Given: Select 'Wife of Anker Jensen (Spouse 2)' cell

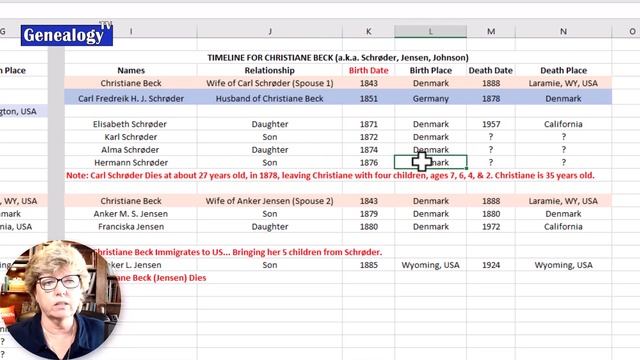Looking at the screenshot, I should (269, 201).
